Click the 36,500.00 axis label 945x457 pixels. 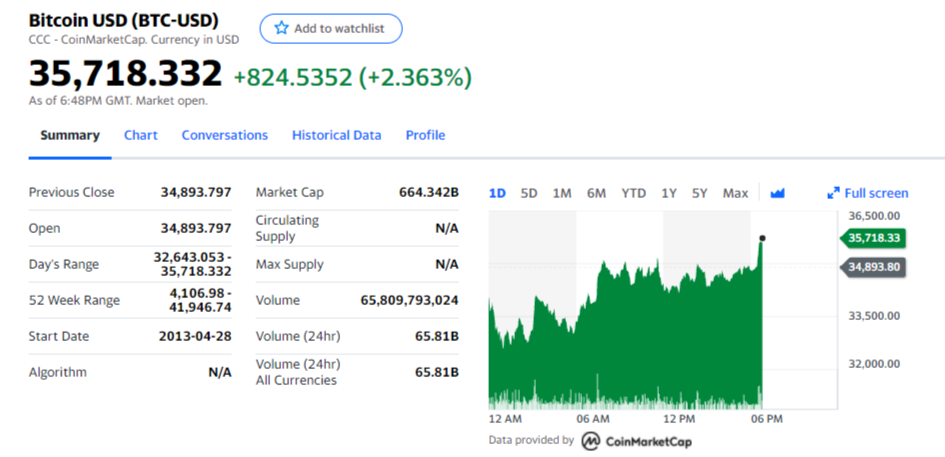[874, 216]
